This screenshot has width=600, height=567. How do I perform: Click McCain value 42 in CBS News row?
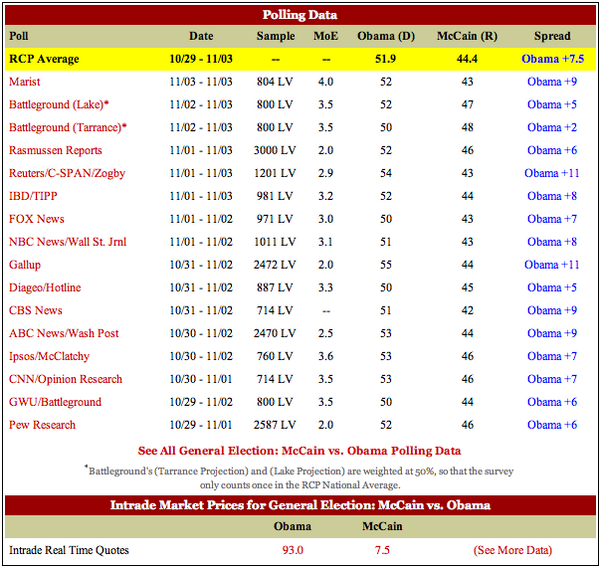(x=467, y=311)
